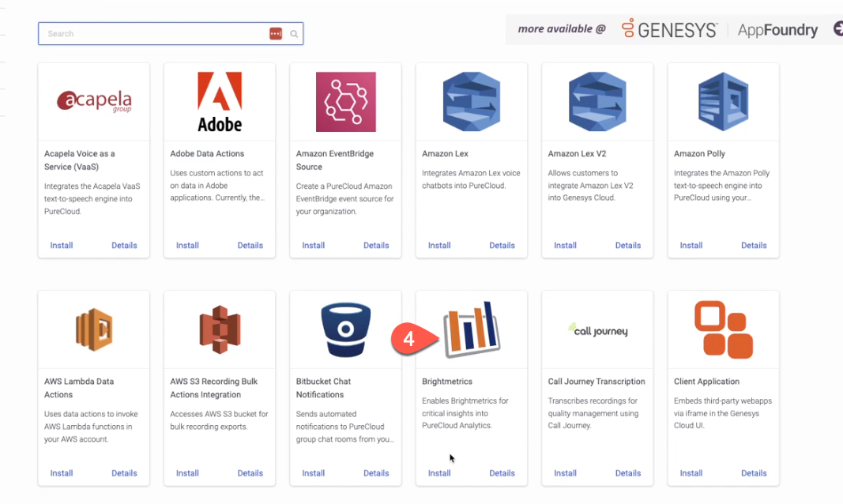The width and height of the screenshot is (843, 504).
Task: Click the 'AWS Lambda Data Actions' title
Action: [x=79, y=387]
